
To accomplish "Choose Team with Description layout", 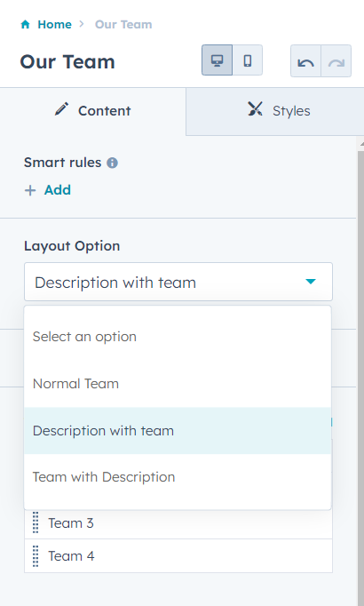I will (178, 477).
